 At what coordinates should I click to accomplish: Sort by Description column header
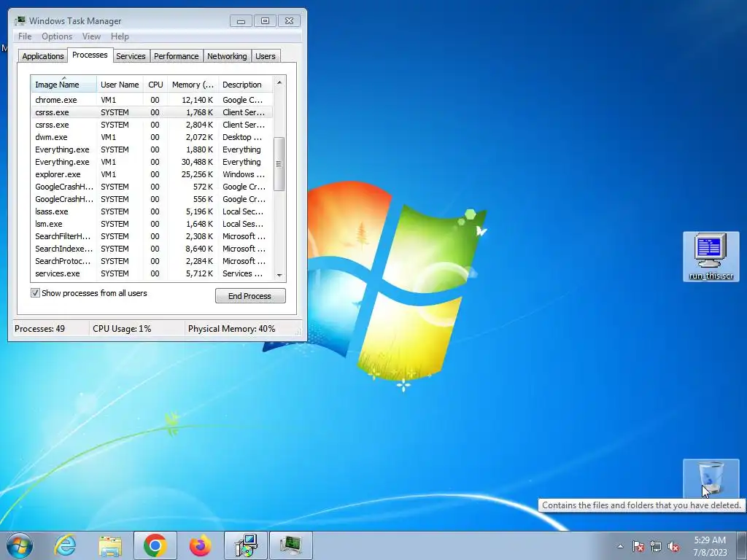(x=245, y=85)
